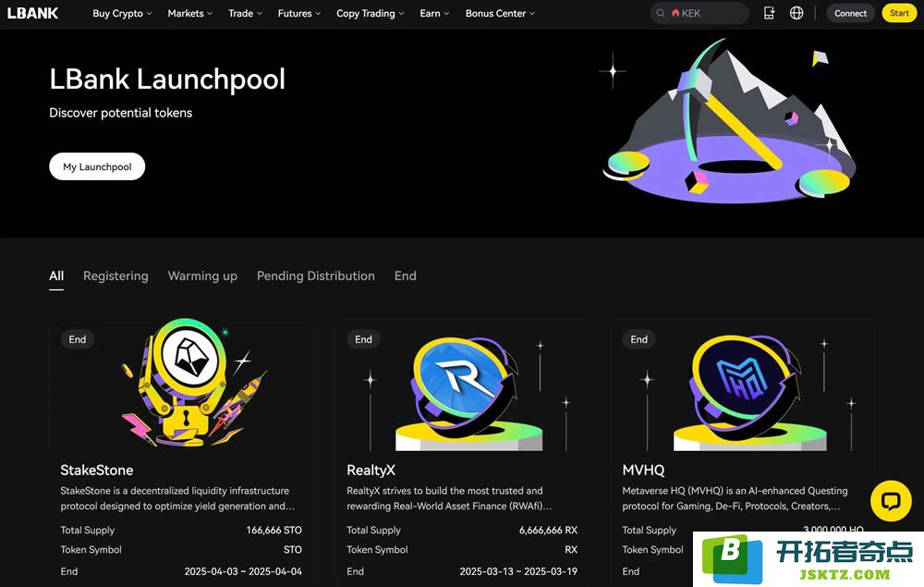This screenshot has height=587, width=924.
Task: Expand the Copy Trading menu
Action: (371, 13)
